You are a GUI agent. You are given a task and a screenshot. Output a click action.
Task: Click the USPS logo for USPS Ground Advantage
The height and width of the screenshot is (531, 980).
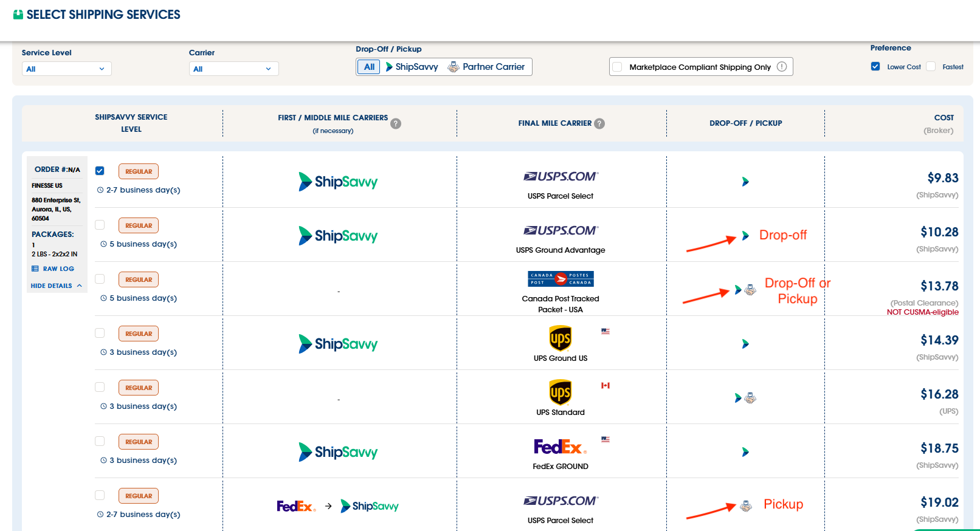[x=561, y=230]
